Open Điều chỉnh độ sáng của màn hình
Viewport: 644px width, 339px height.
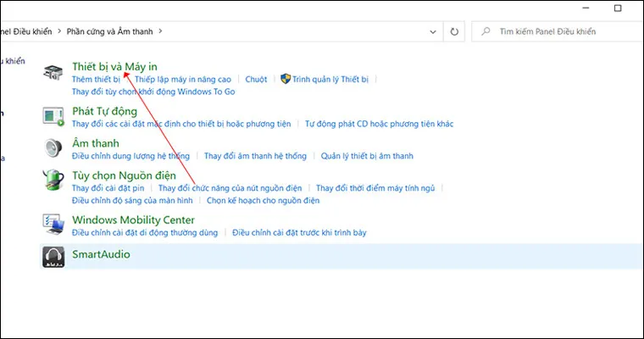tap(132, 201)
